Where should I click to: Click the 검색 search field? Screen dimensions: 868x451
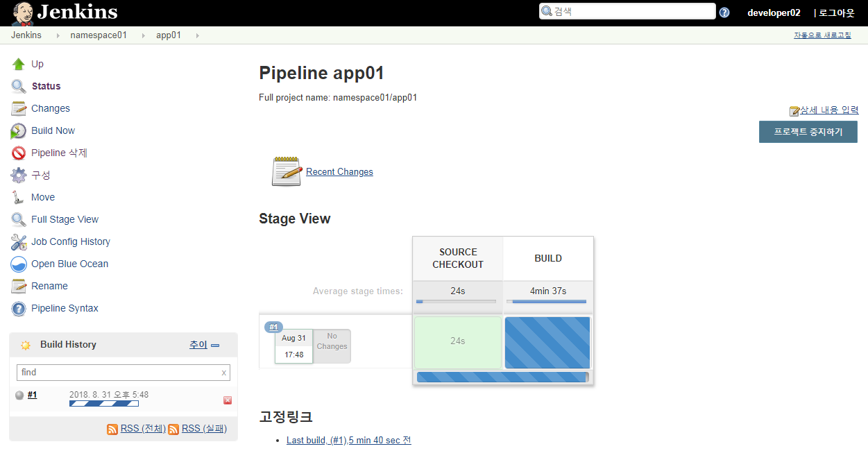(x=627, y=11)
